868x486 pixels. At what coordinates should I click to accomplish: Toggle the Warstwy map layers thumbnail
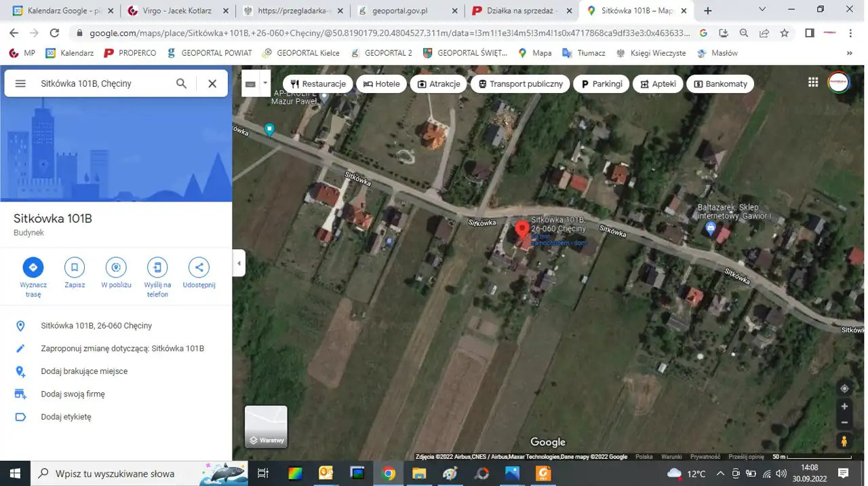266,427
